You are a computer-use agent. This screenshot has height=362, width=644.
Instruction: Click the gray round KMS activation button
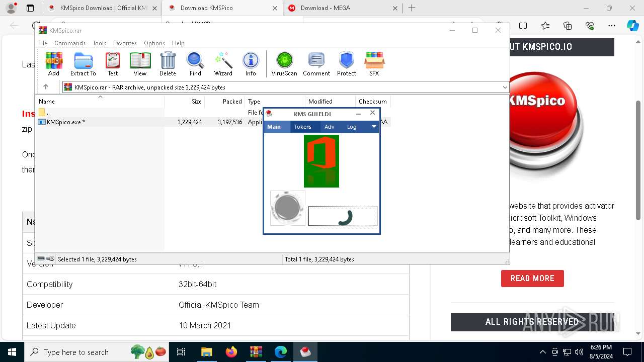[288, 208]
